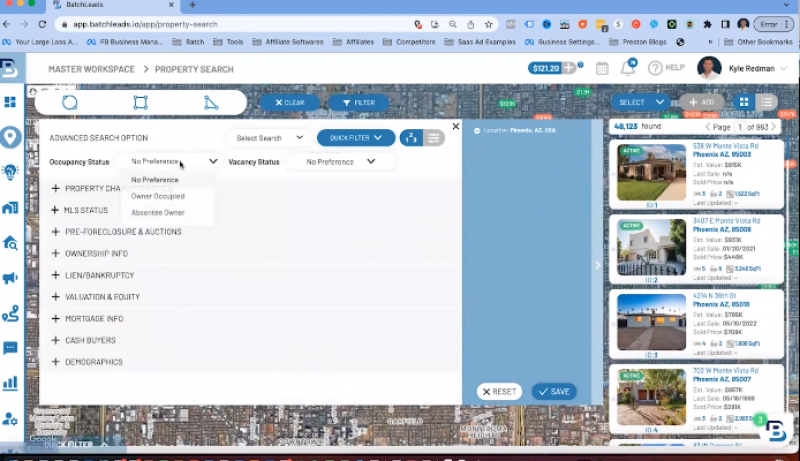Open the Vacancy Status dropdown
The height and width of the screenshot is (461, 800).
click(x=337, y=161)
